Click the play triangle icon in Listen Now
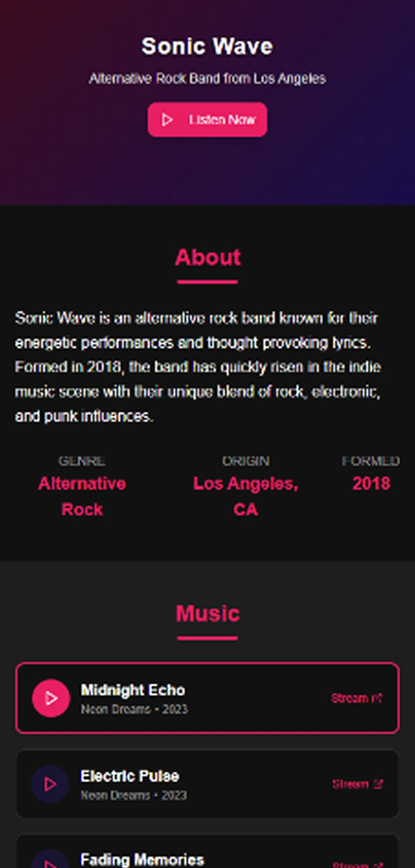The width and height of the screenshot is (415, 868). click(167, 119)
